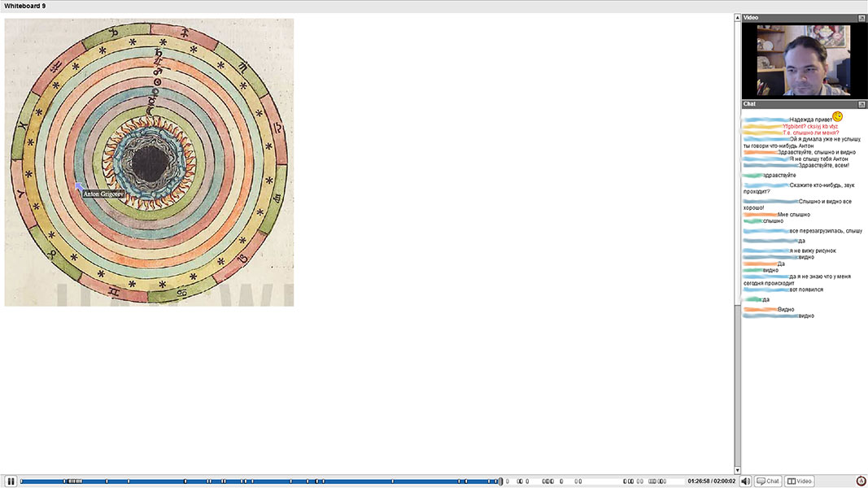The image size is (868, 488).
Task: Click the webcam video thumbnail
Action: point(805,60)
